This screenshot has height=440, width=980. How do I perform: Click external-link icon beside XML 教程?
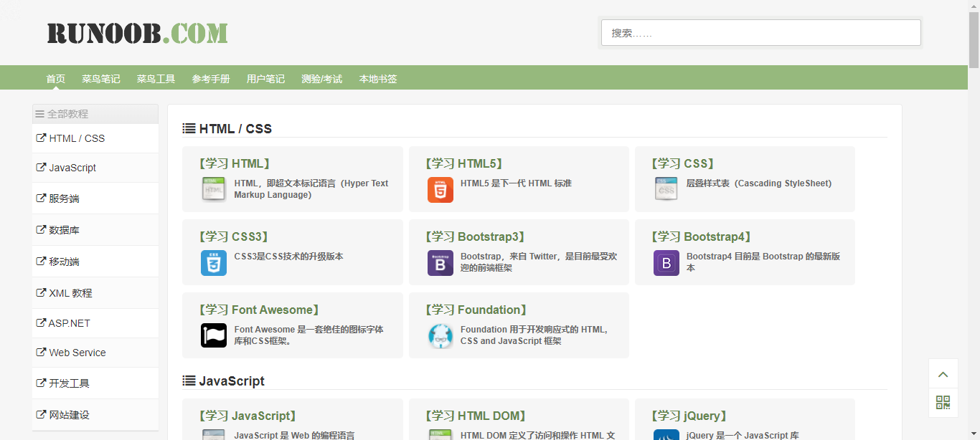[x=41, y=293]
